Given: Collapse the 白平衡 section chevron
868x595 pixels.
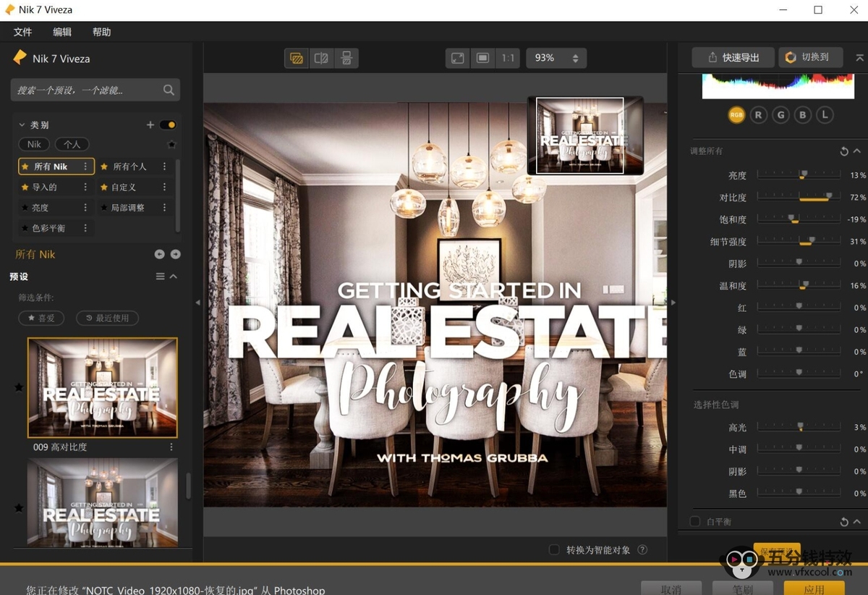Looking at the screenshot, I should click(857, 522).
